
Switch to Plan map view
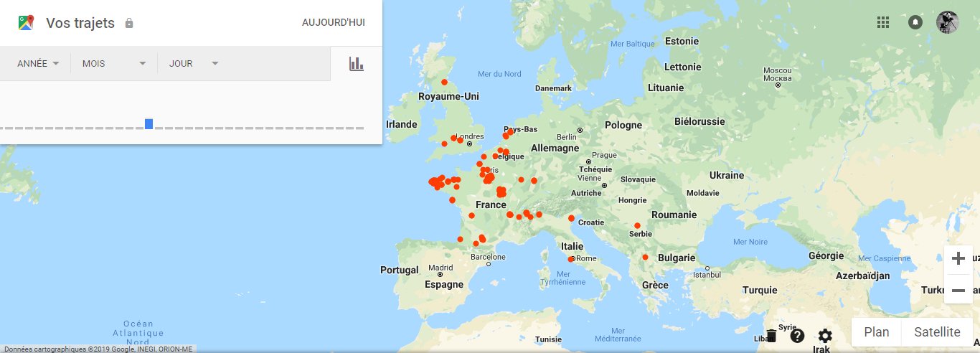876,332
